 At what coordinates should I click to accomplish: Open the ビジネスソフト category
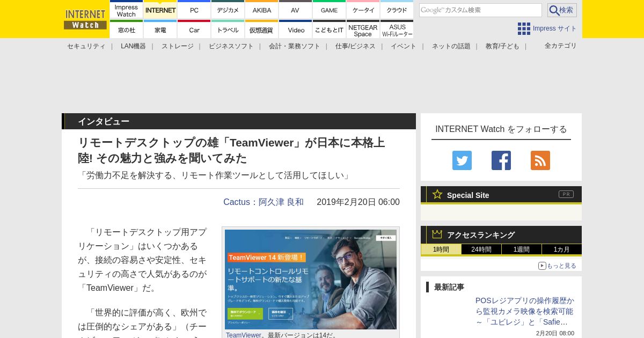tap(231, 46)
